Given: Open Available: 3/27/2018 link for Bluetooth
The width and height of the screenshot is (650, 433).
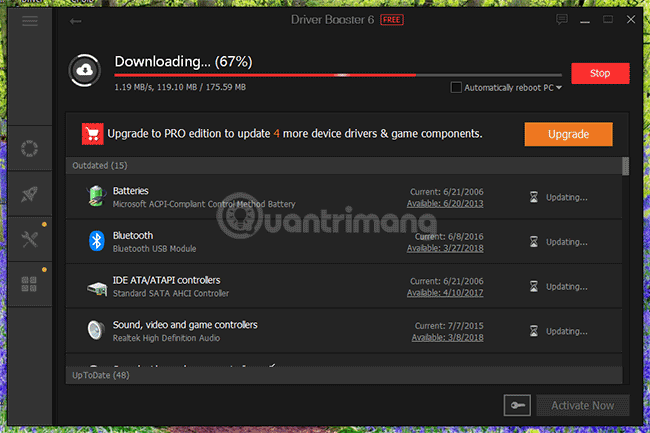Looking at the screenshot, I should [x=445, y=248].
